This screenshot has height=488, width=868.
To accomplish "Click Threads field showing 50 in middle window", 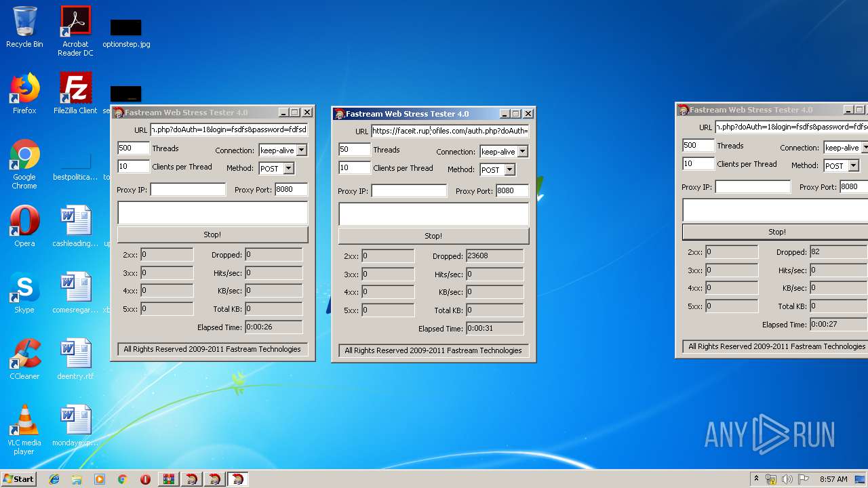I will (355, 149).
